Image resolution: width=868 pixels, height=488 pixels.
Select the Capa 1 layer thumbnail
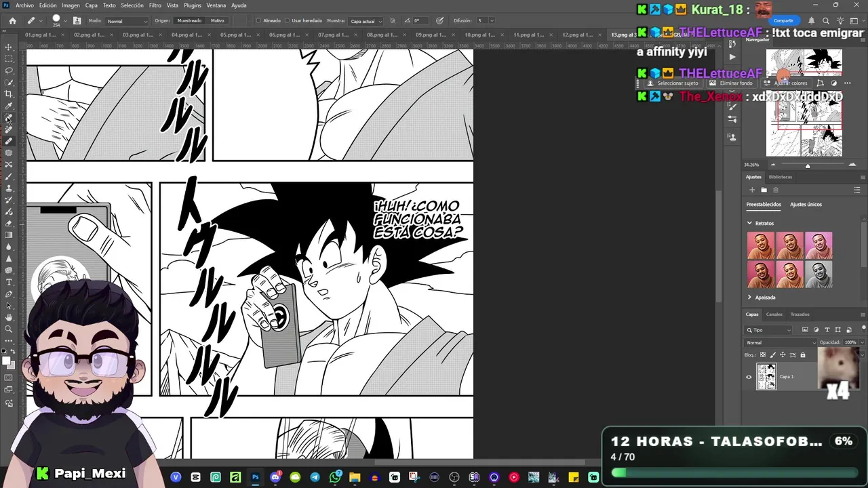(x=766, y=377)
